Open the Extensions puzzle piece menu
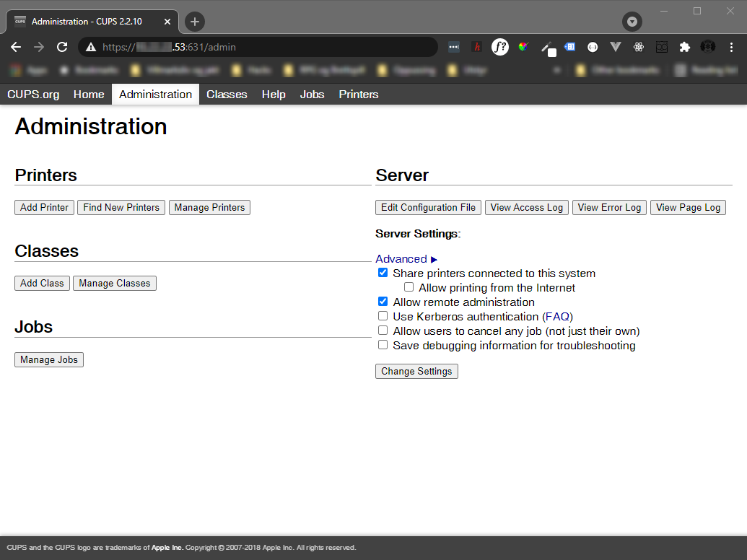 685,47
